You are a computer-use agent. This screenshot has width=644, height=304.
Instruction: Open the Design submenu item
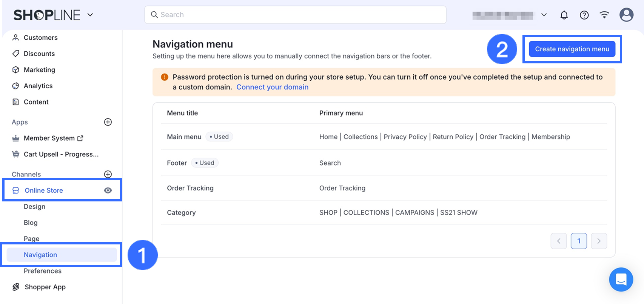[34, 207]
